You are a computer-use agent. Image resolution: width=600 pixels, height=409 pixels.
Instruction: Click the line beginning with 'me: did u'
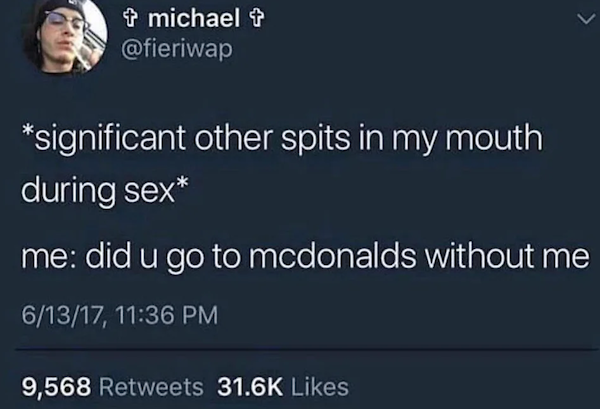(x=305, y=257)
